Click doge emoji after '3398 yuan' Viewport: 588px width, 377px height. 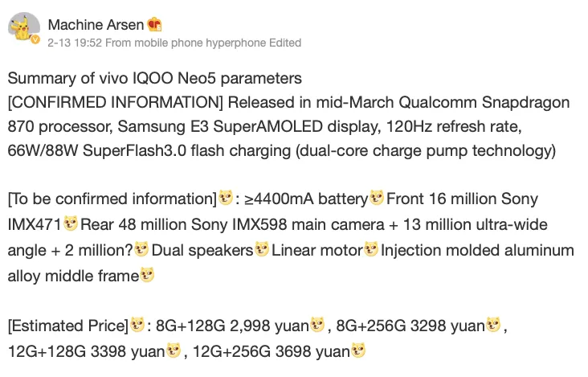(174, 351)
